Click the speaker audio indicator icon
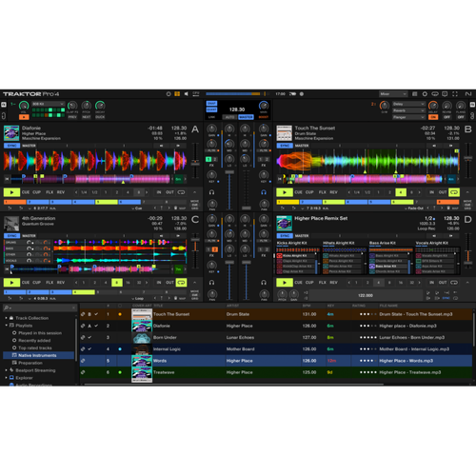This screenshot has width=476, height=476. (x=187, y=94)
